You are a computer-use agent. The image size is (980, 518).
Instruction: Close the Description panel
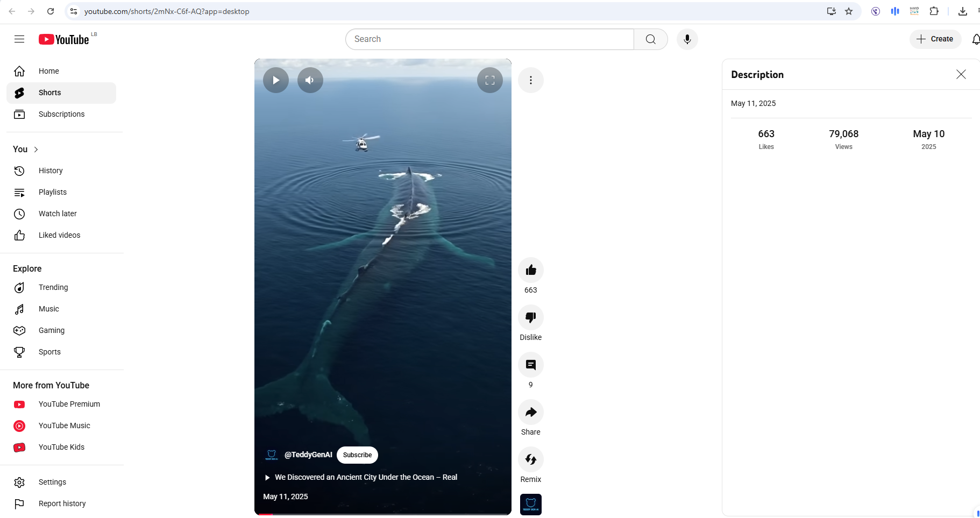961,74
